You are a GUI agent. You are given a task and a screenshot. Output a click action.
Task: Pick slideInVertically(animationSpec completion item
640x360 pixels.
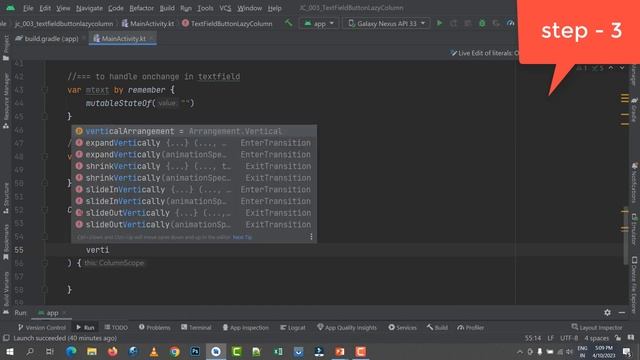[x=194, y=201]
